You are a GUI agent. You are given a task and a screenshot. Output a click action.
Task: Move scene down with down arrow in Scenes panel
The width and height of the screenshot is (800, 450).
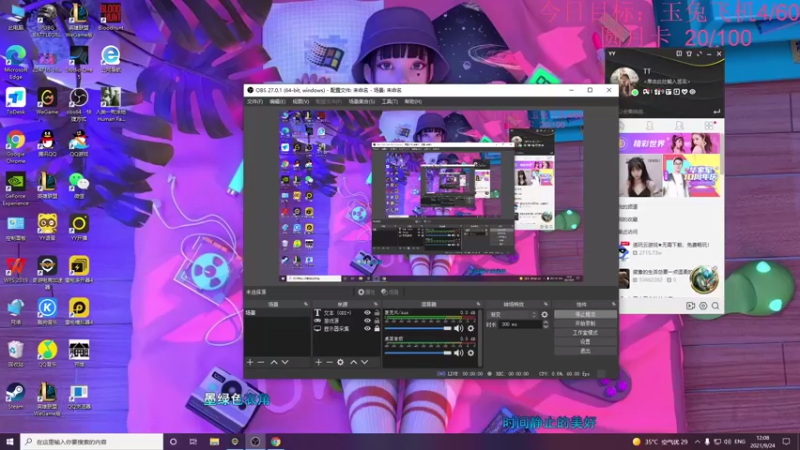point(285,362)
